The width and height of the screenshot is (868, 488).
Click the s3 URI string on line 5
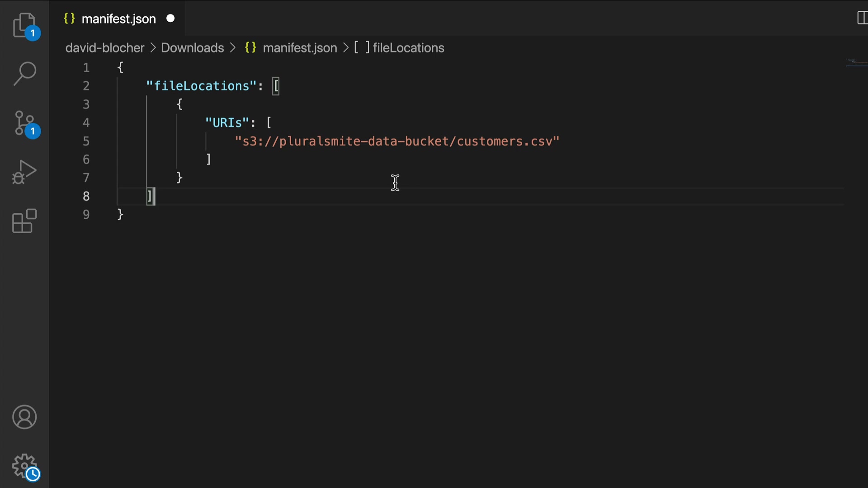397,141
